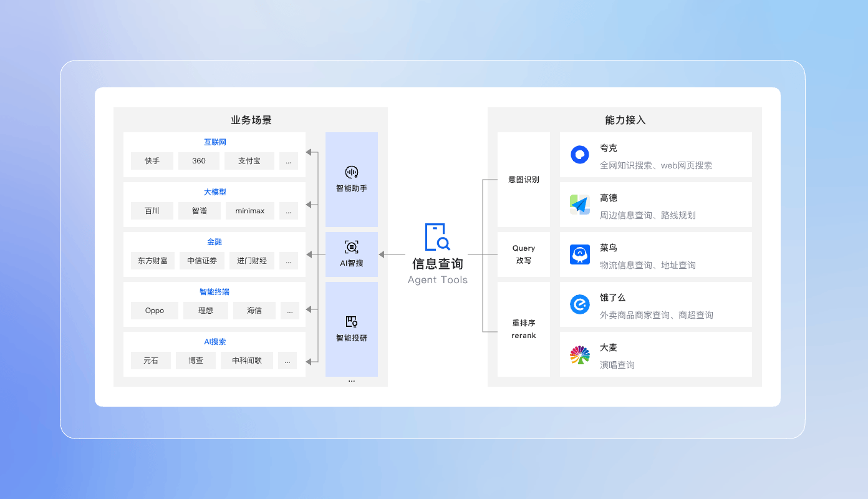
Task: Click the 夸克 (Quark) logo icon
Action: 580,155
